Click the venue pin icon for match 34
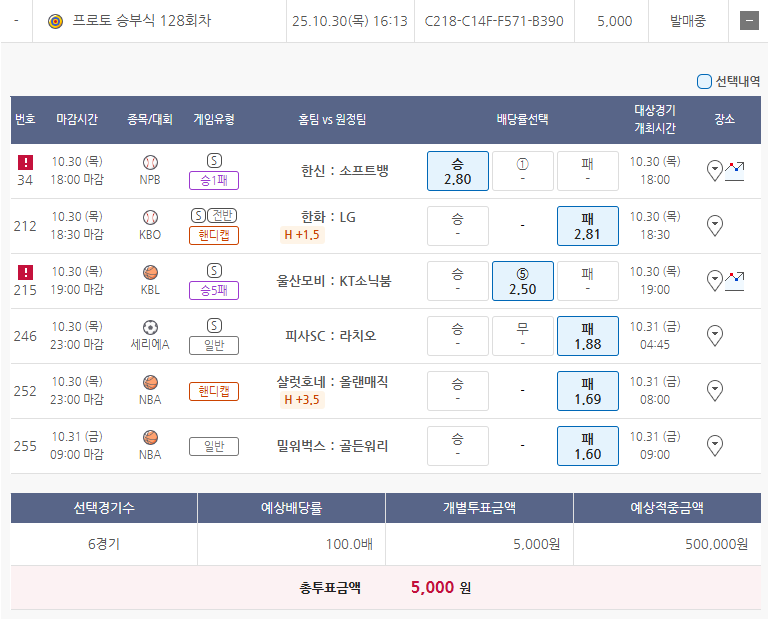 click(x=714, y=170)
